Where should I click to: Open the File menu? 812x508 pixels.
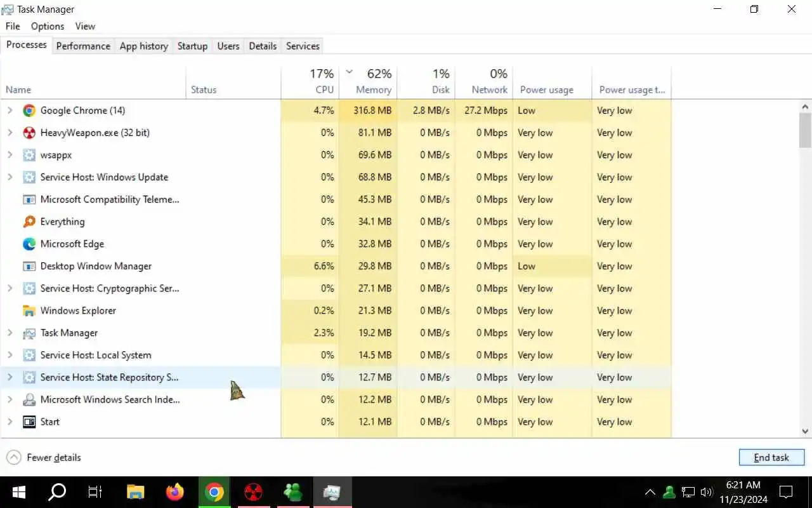point(13,26)
